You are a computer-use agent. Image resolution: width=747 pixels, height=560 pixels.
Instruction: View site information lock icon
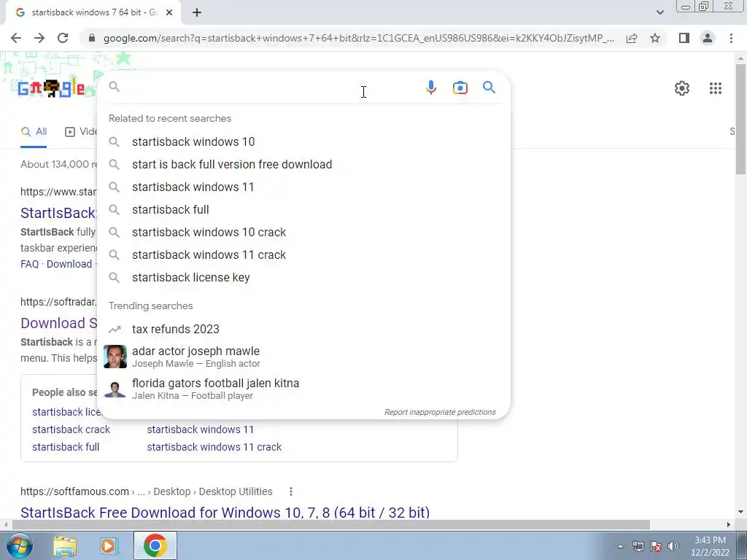(92, 38)
